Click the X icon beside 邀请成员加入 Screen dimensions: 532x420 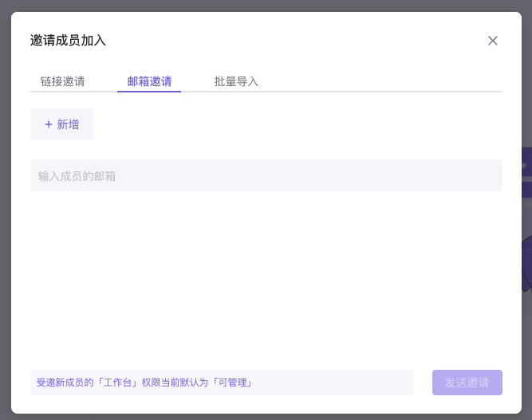click(492, 41)
